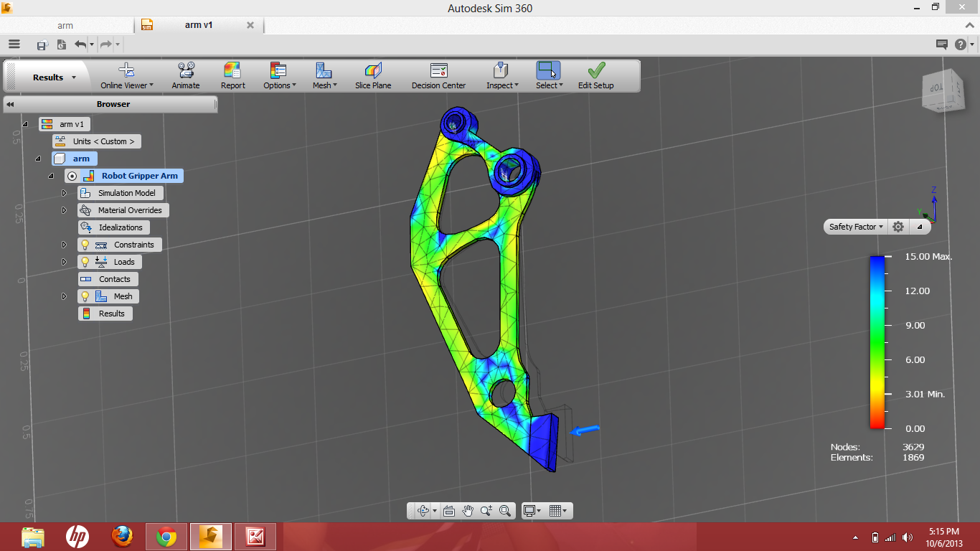980x551 pixels.
Task: Click the Animate camera icon
Action: coord(186,70)
